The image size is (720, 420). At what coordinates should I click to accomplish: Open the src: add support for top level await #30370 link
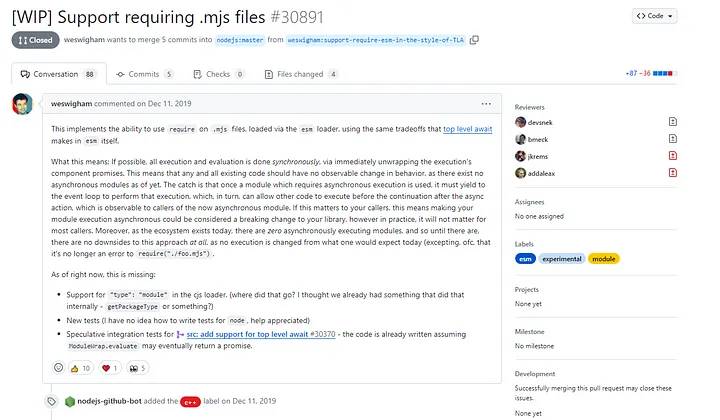tap(261, 334)
